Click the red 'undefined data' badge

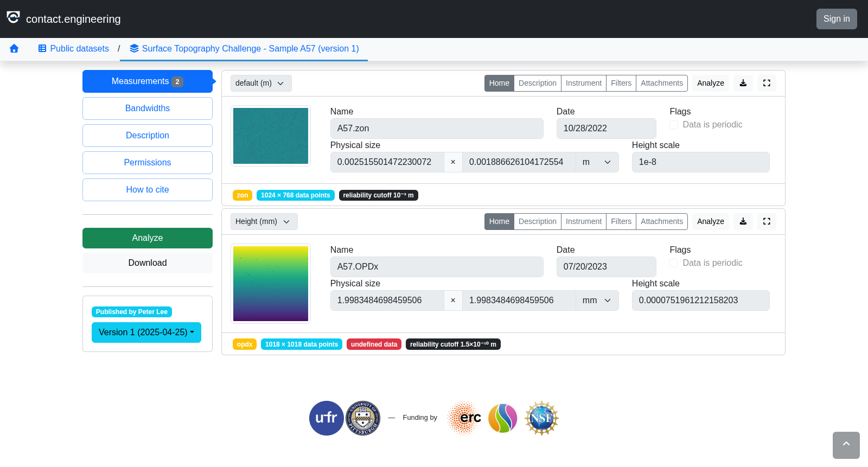(374, 344)
